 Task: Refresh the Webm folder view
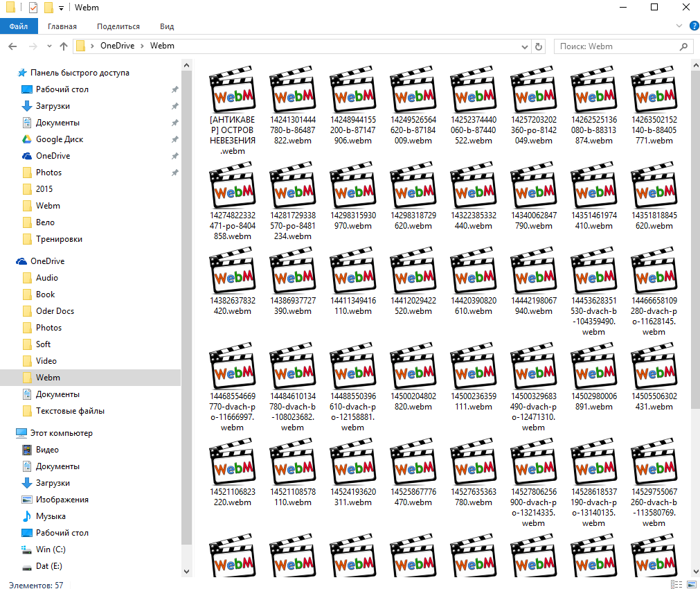pyautogui.click(x=539, y=46)
